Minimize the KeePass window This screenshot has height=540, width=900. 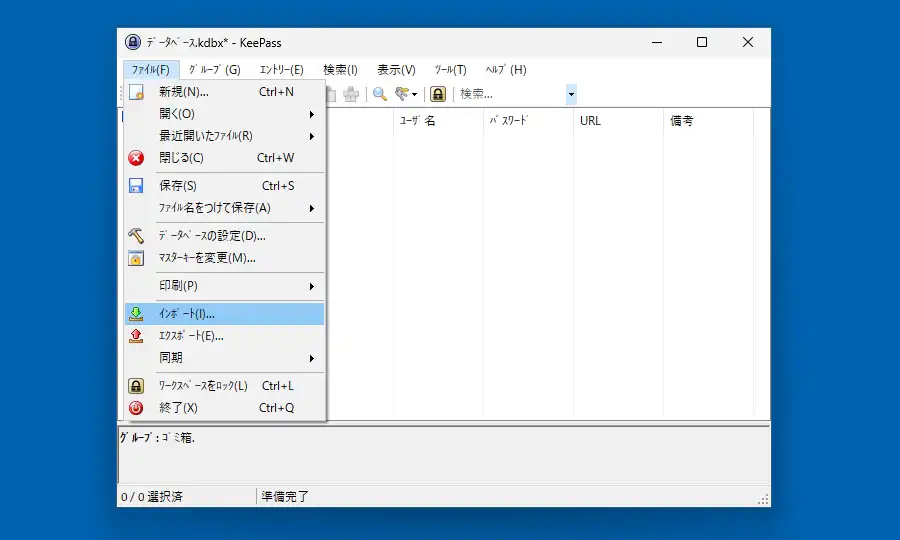pyautogui.click(x=657, y=42)
